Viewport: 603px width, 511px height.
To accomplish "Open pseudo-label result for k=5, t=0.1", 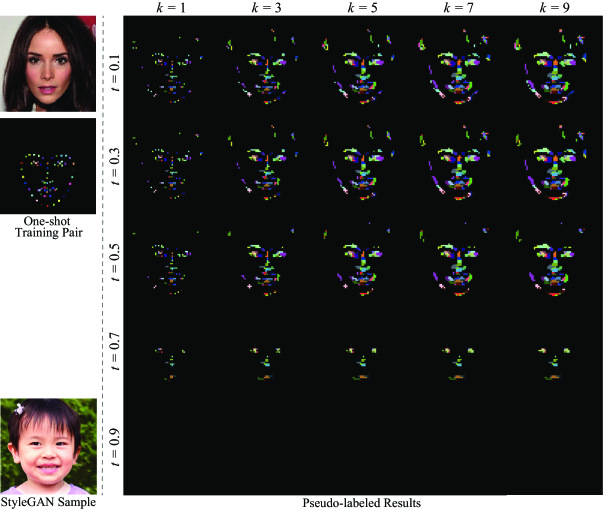I will pyautogui.click(x=363, y=64).
